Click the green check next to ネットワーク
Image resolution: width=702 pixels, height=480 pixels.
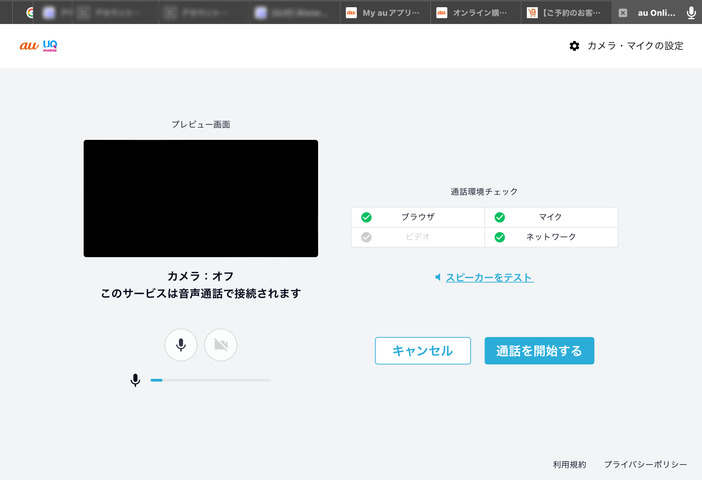pos(500,237)
